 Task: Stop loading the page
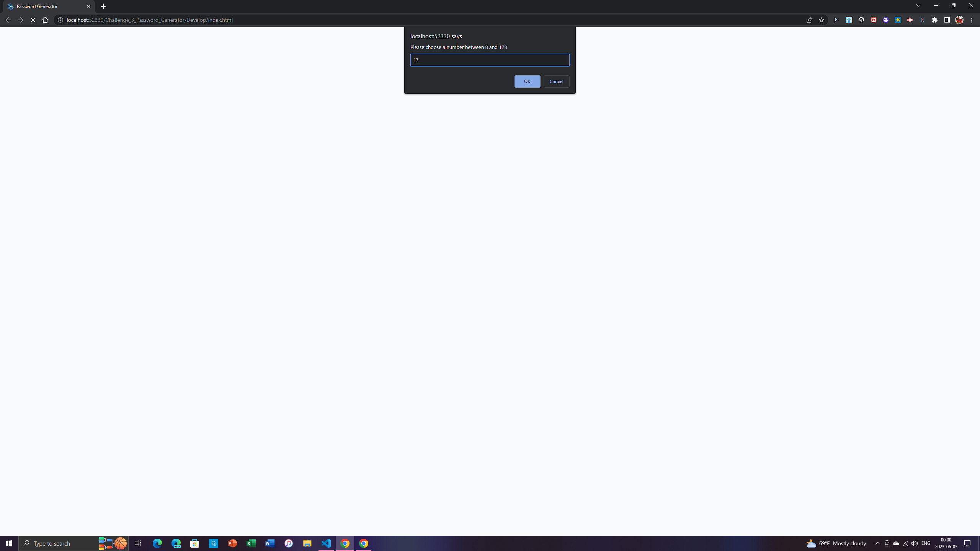(33, 20)
